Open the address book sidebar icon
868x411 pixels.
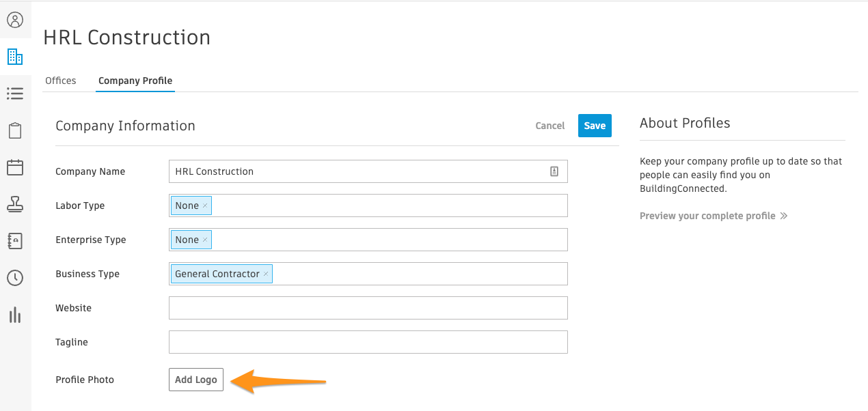click(15, 240)
